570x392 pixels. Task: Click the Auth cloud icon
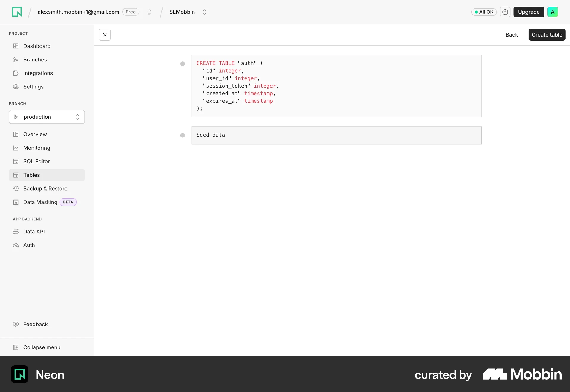pos(16,245)
